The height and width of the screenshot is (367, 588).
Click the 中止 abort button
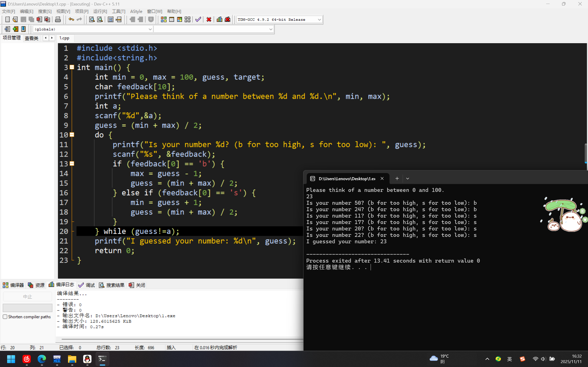[27, 297]
